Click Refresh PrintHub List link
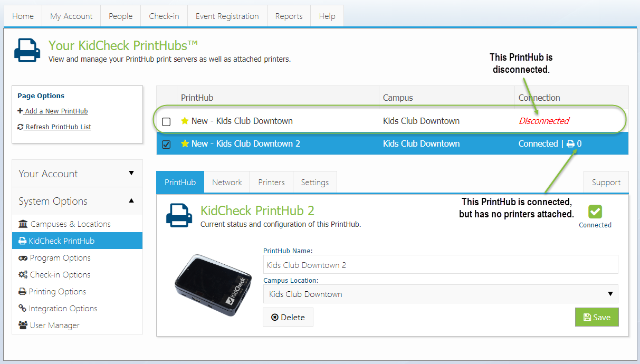Screen dimensions: 640x364 point(54,127)
